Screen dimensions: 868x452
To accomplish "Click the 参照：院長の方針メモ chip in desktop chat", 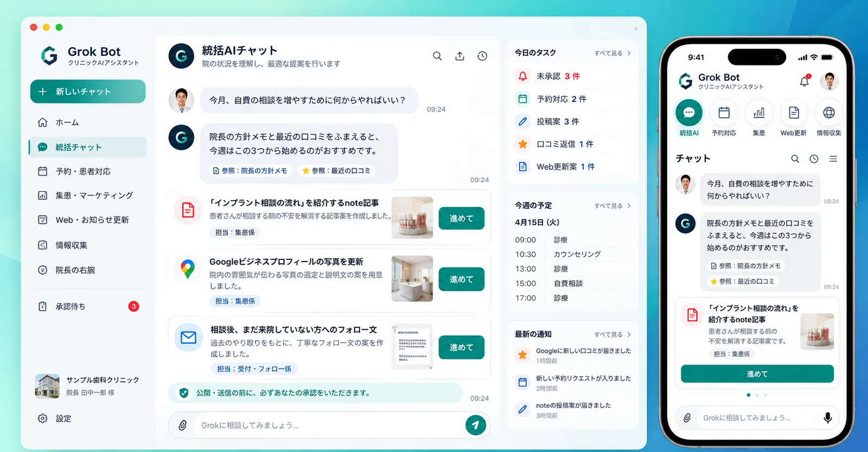I will [251, 171].
